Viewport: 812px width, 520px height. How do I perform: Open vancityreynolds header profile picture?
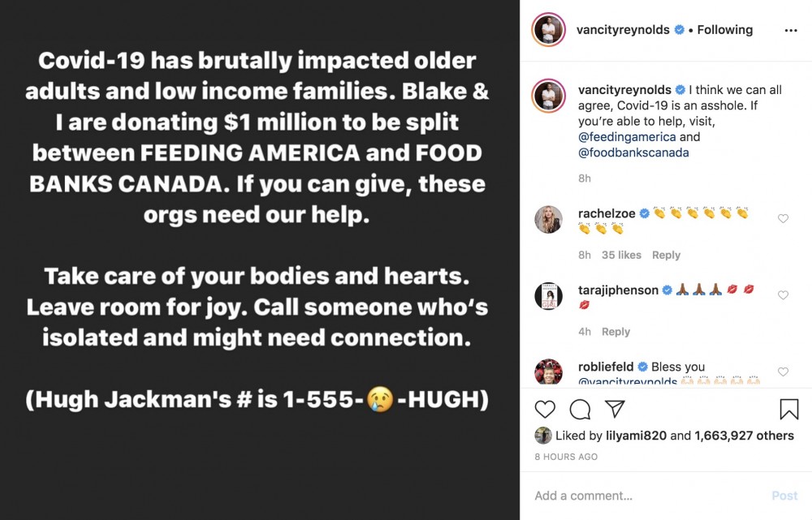point(548,30)
